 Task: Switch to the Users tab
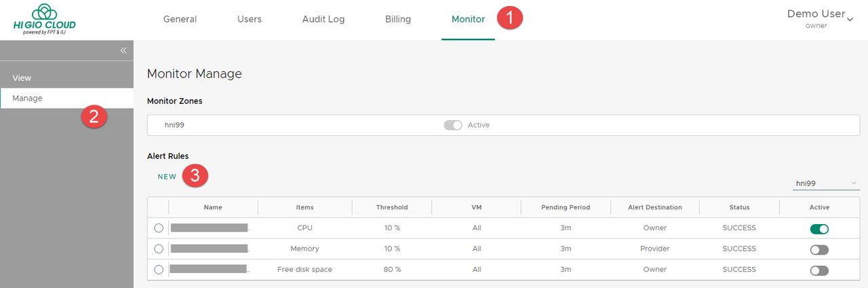pos(249,19)
